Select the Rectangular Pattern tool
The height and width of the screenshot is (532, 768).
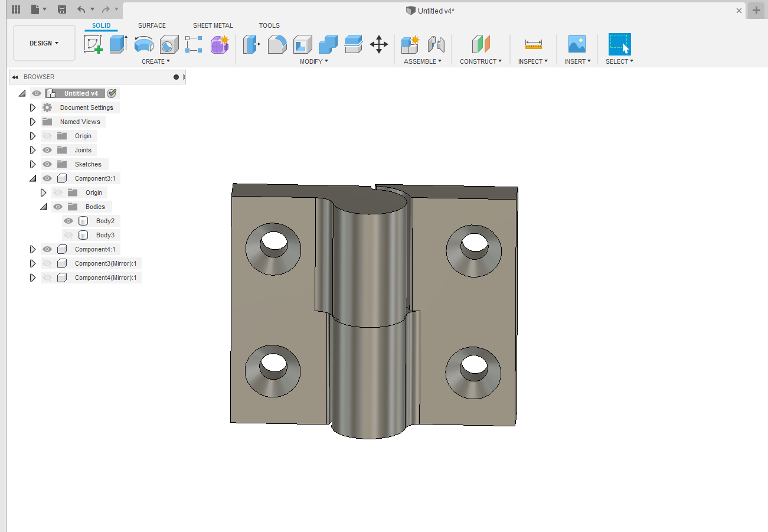(194, 44)
